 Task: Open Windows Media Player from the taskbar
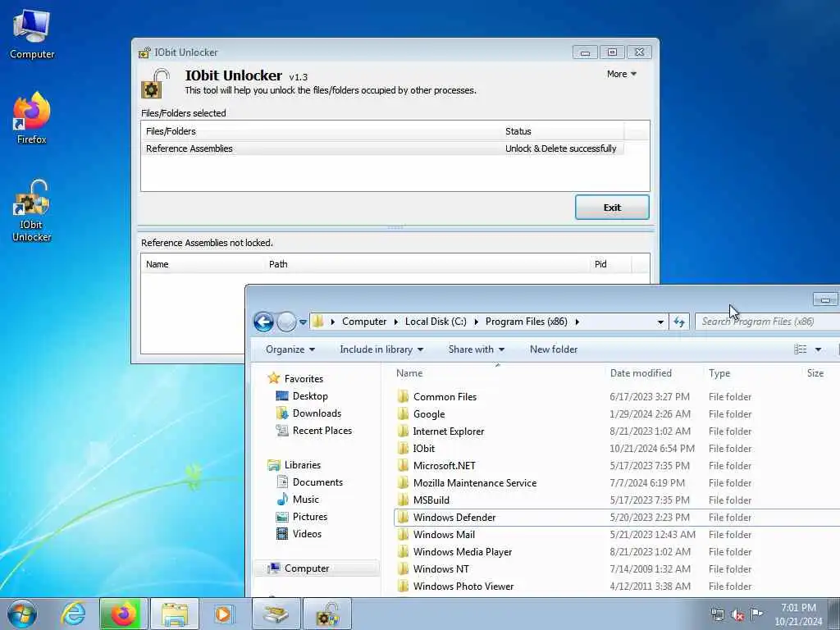coord(223,614)
